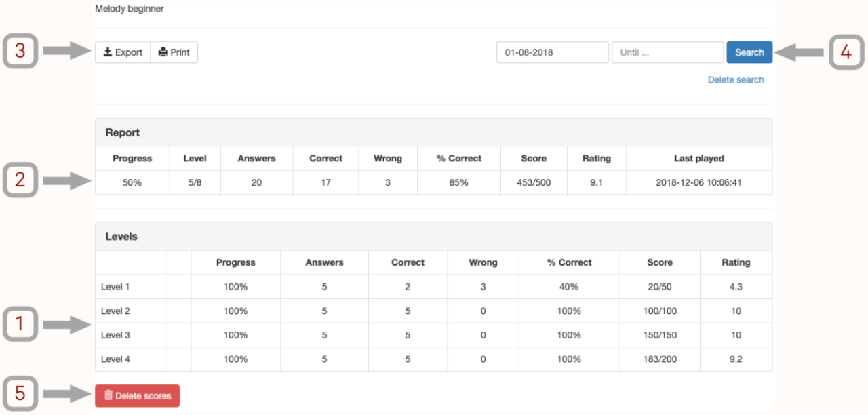Click the Last played timestamp 2018-12-06 10:06:41

click(699, 182)
